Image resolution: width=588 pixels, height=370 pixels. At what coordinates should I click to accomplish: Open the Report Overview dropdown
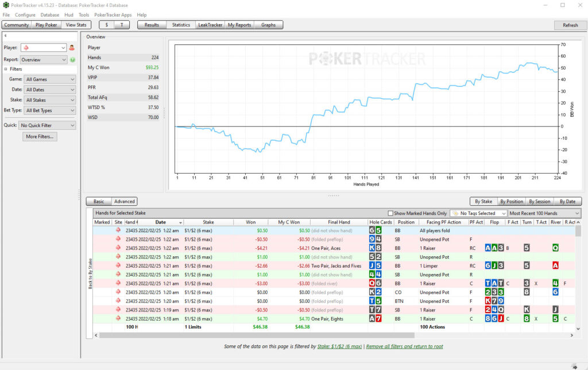click(x=44, y=60)
